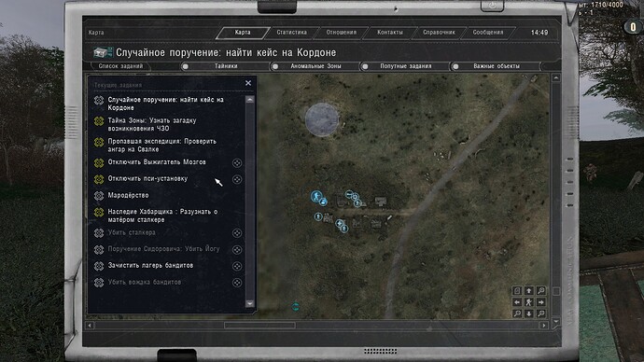
Task: Switch to the Контакты tab
Action: 390,33
